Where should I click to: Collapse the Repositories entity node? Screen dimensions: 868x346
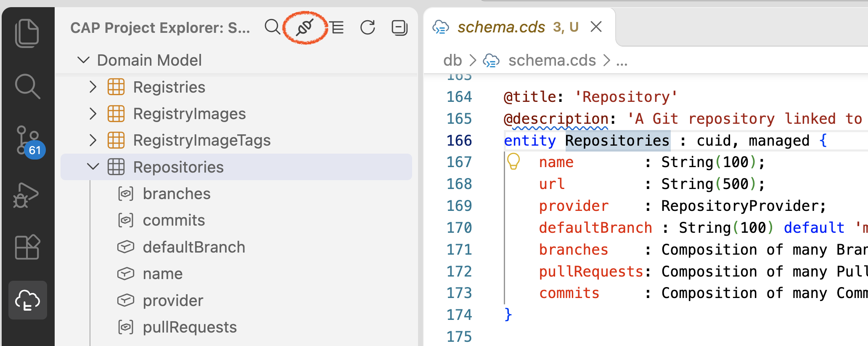tap(93, 167)
